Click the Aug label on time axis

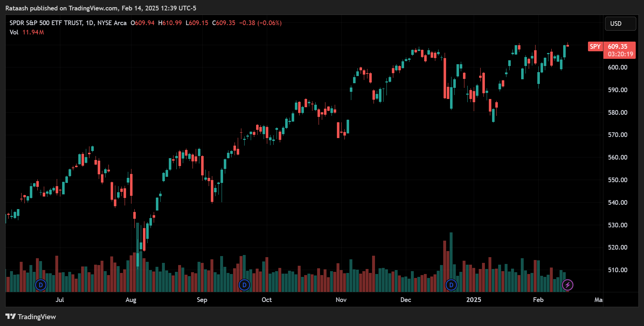pyautogui.click(x=131, y=300)
